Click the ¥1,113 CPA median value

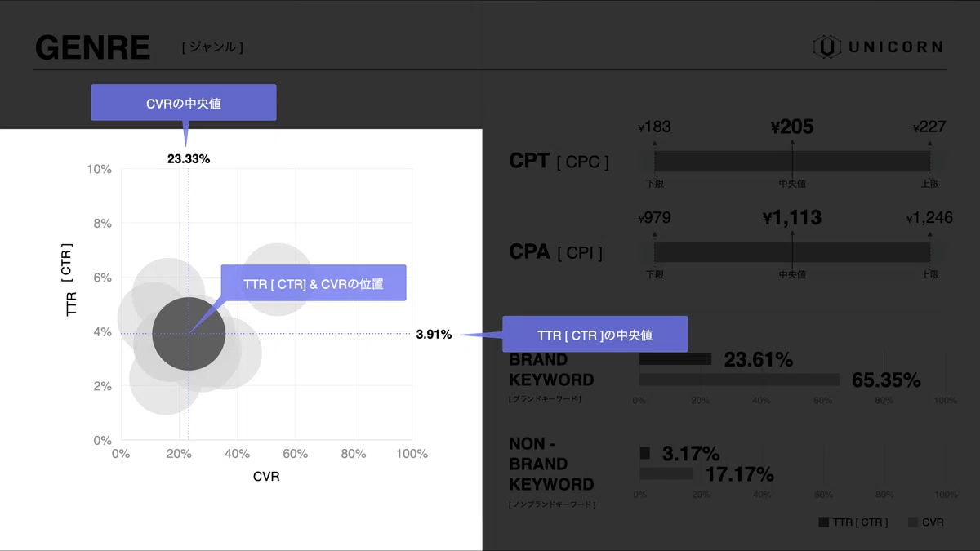[x=791, y=218]
